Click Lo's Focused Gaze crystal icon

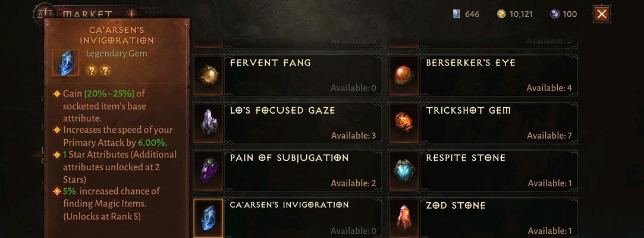click(x=208, y=123)
